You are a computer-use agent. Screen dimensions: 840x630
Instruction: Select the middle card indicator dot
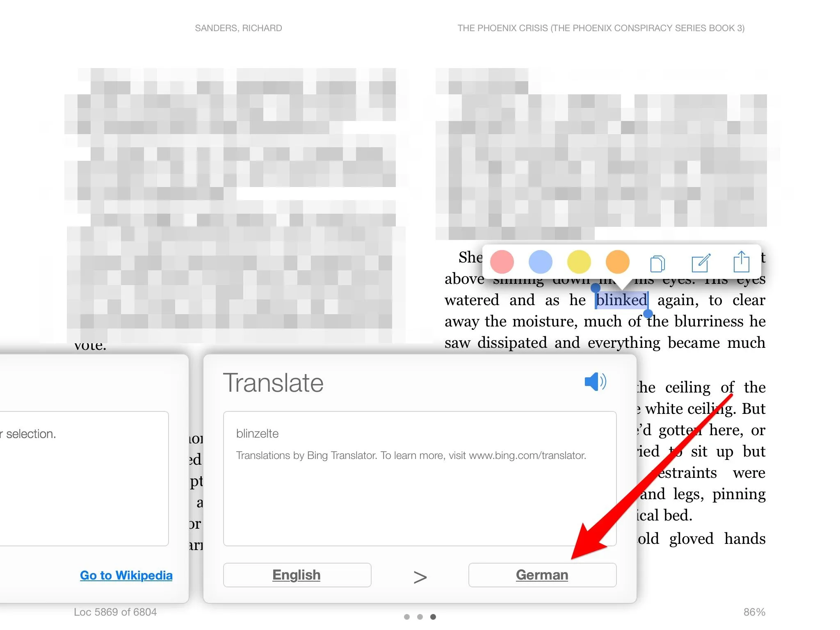[420, 616]
